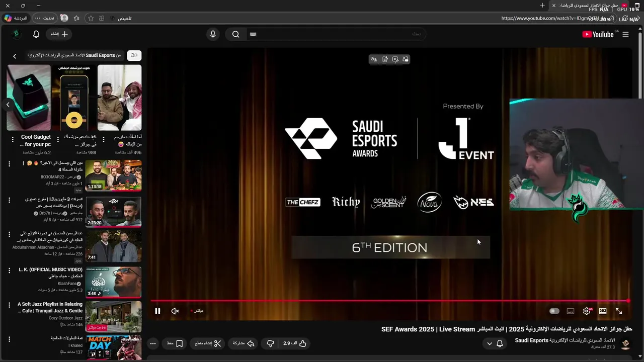Image resolution: width=644 pixels, height=362 pixels.
Task: Open options for BO3OMAR22 video row
Action: coord(9,164)
